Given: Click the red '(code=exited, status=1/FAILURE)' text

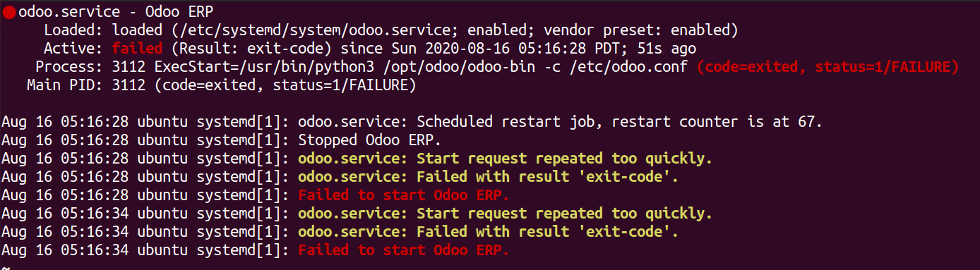Looking at the screenshot, I should (827, 67).
